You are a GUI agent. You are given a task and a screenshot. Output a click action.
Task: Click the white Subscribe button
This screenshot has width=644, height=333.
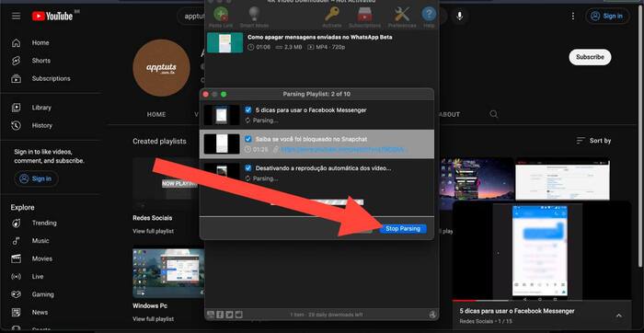point(590,57)
